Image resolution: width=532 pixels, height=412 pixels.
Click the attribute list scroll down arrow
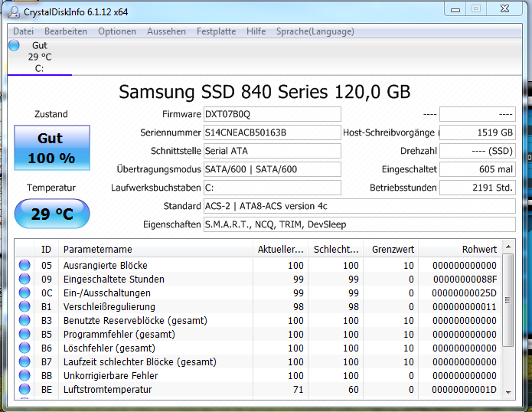pos(508,393)
